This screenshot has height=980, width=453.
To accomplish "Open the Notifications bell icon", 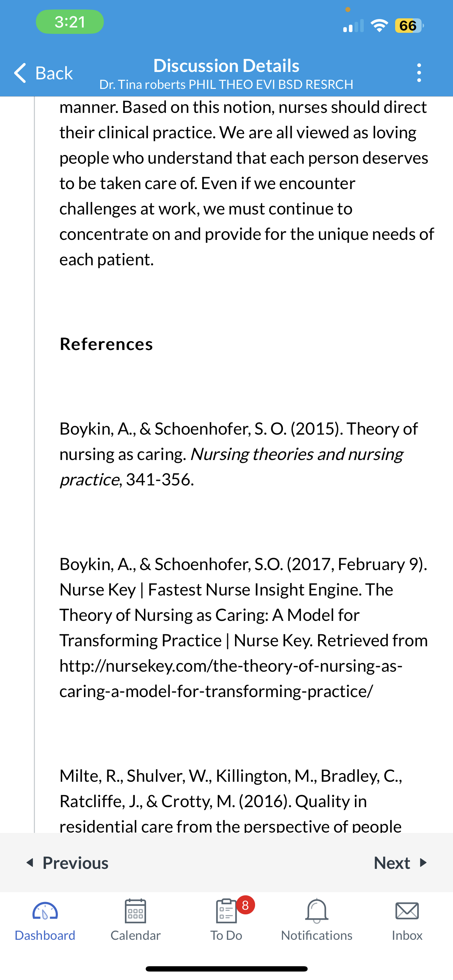I will point(317,911).
